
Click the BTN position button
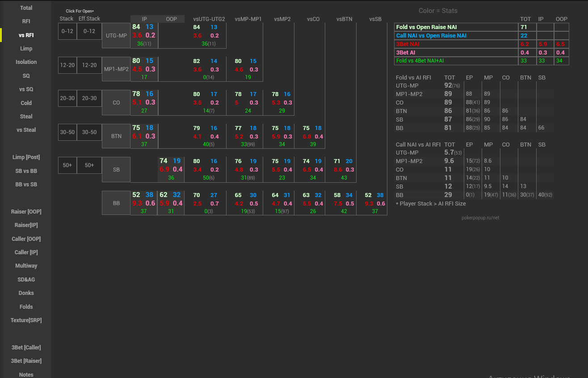click(116, 136)
